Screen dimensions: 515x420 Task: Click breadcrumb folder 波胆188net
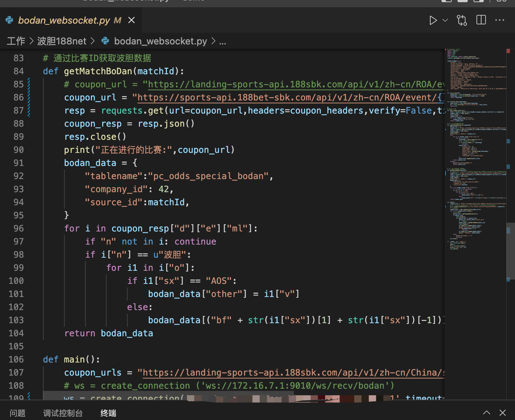coord(62,41)
